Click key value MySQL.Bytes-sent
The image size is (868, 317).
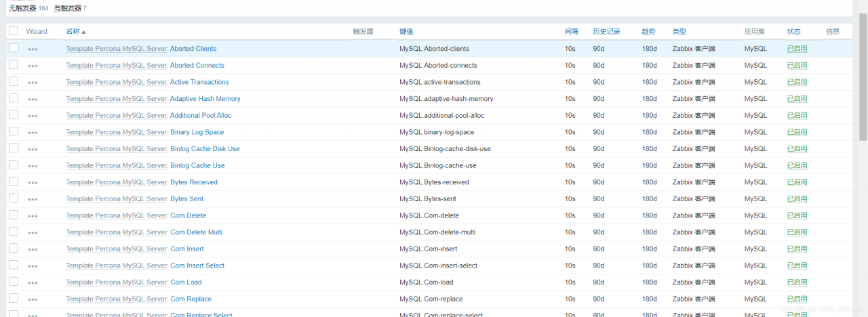(429, 199)
